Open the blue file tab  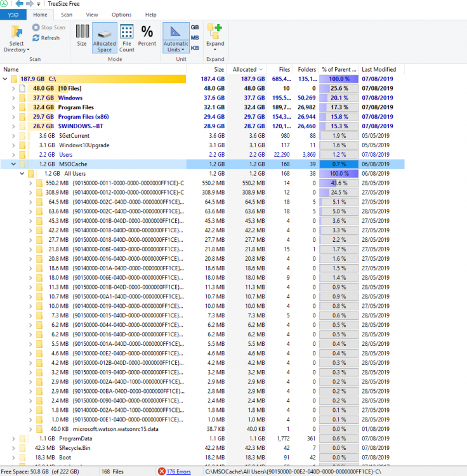[13, 15]
